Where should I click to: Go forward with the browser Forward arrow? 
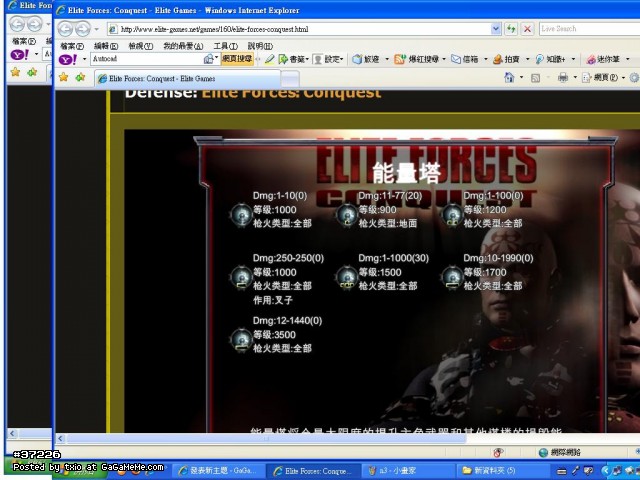tap(83, 29)
